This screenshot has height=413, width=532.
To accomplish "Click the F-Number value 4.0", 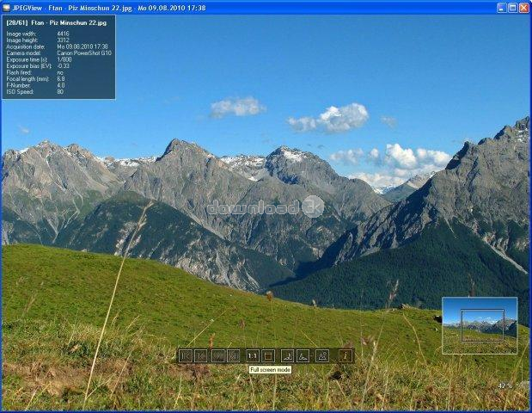I will (x=61, y=85).
